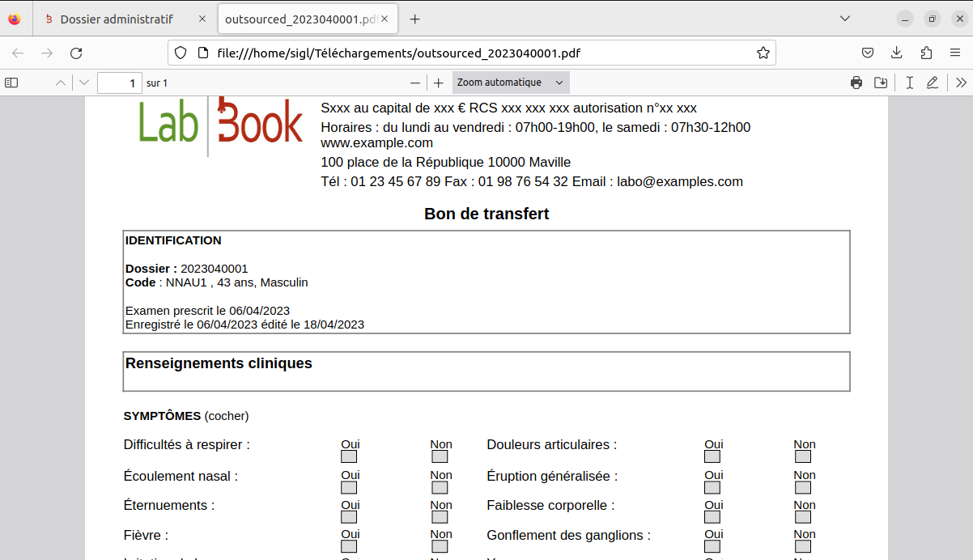This screenshot has width=973, height=560.
Task: Open the Firefox hamburger menu
Action: (955, 52)
